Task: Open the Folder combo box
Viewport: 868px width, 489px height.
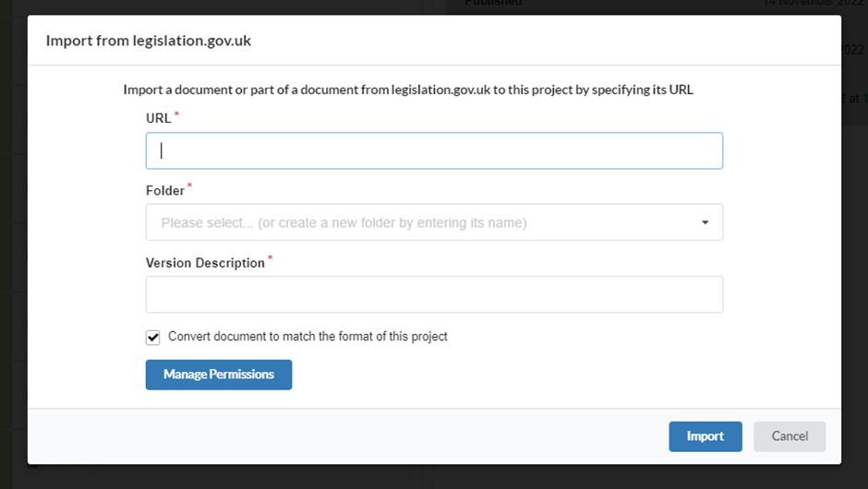Action: [434, 222]
